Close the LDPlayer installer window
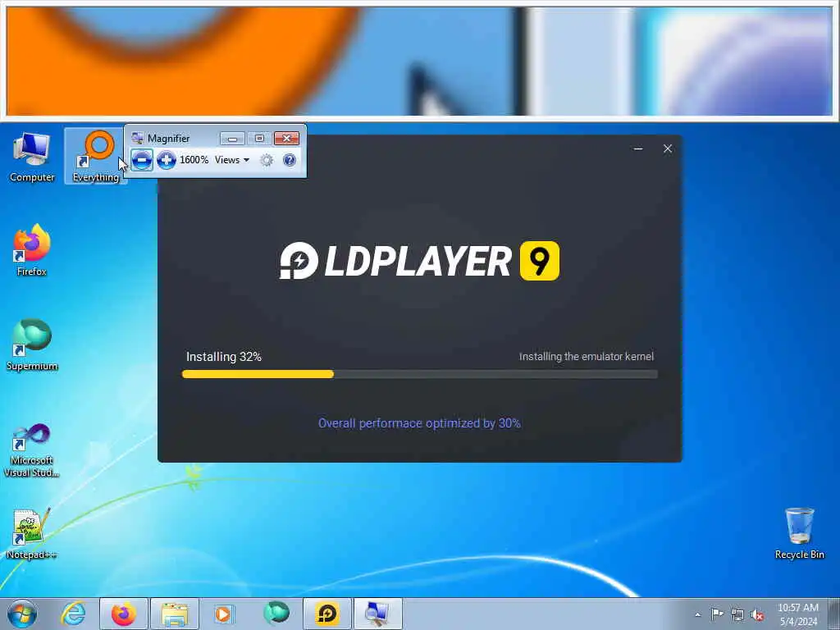Image resolution: width=840 pixels, height=630 pixels. (668, 149)
